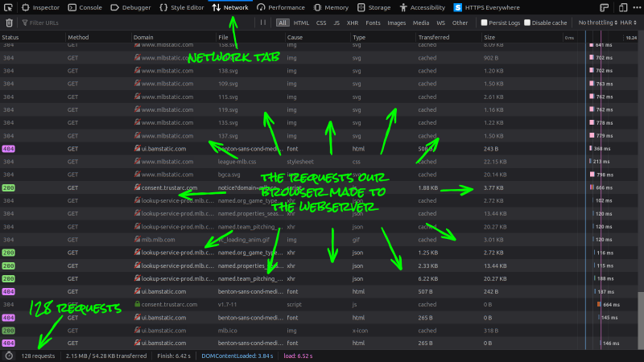Filter requests by Fonts
This screenshot has width=644, height=362.
(373, 23)
